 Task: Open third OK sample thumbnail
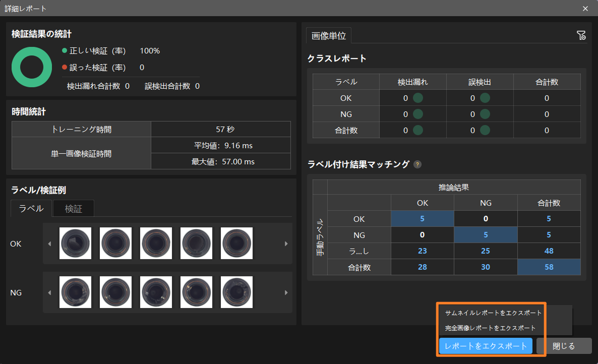(x=156, y=243)
